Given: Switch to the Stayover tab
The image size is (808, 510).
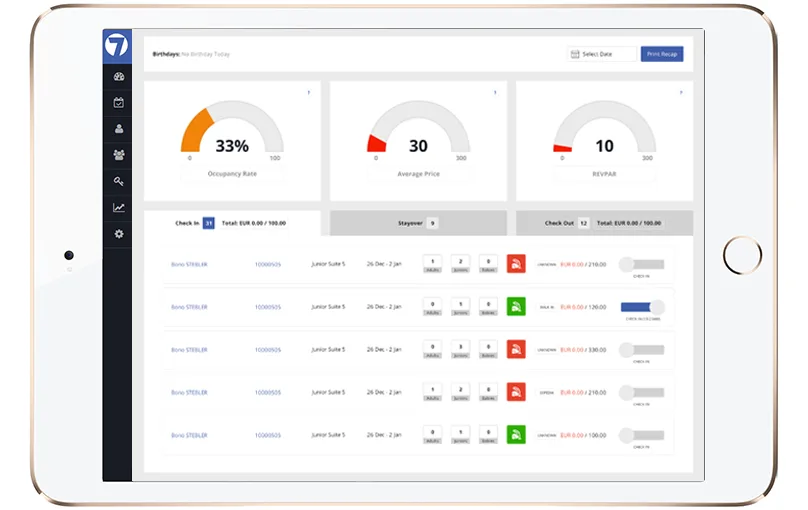Looking at the screenshot, I should 418,223.
